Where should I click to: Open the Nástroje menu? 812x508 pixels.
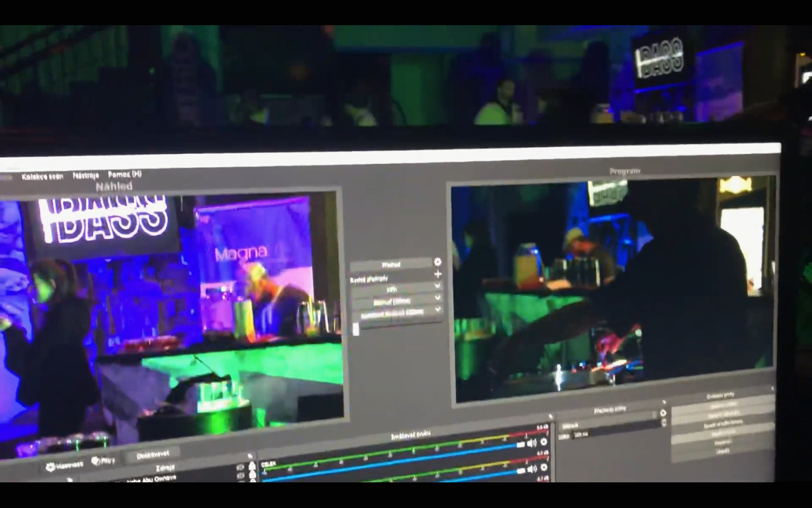pyautogui.click(x=86, y=175)
